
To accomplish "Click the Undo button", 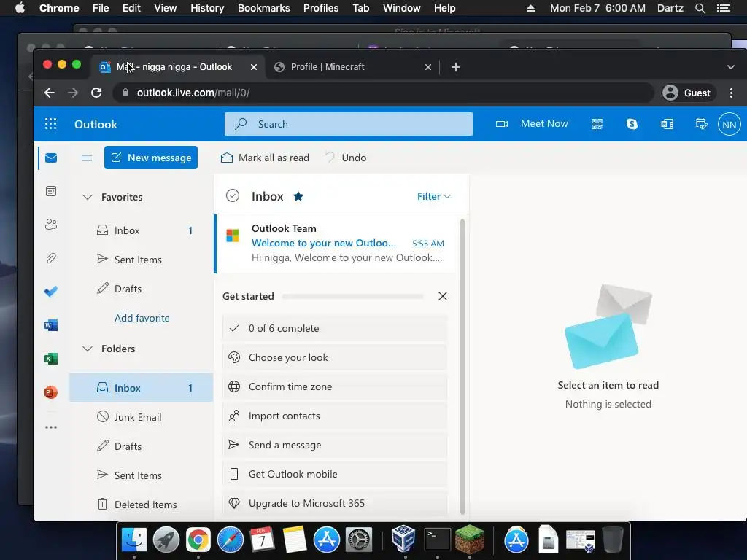I will point(346,157).
